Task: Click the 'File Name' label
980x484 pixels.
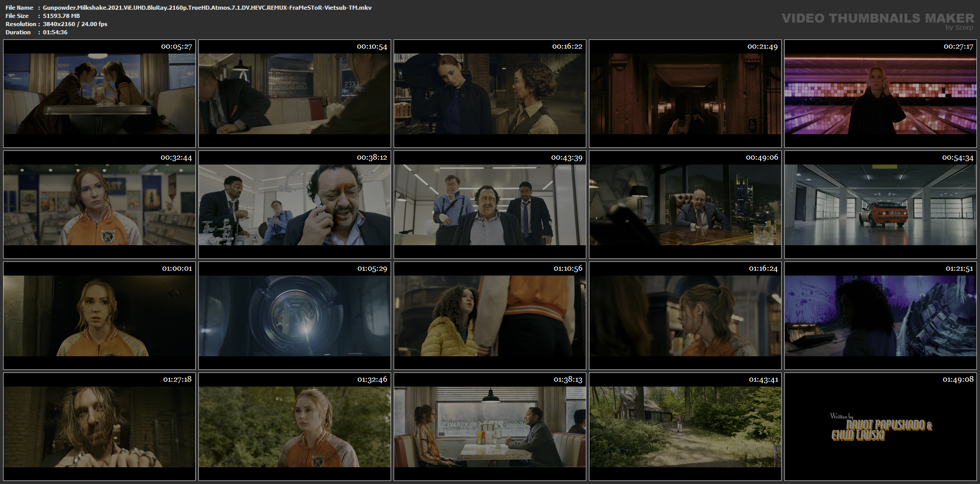Action: point(19,8)
